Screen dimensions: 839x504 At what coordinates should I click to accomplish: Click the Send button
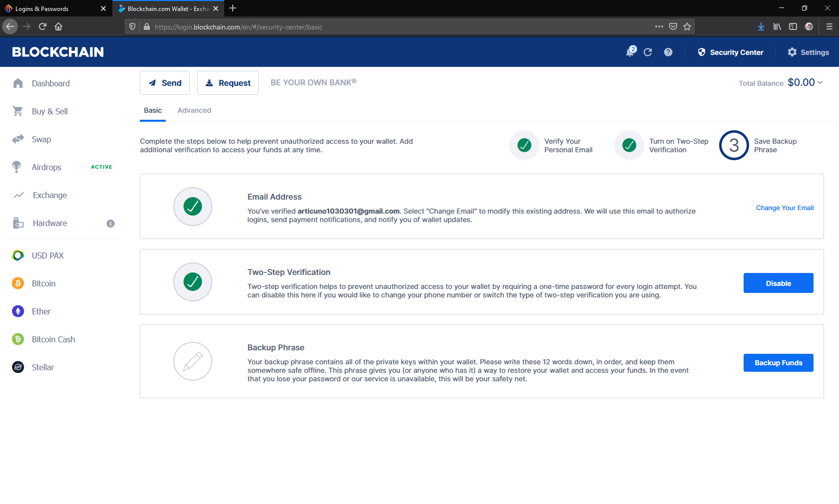click(165, 83)
